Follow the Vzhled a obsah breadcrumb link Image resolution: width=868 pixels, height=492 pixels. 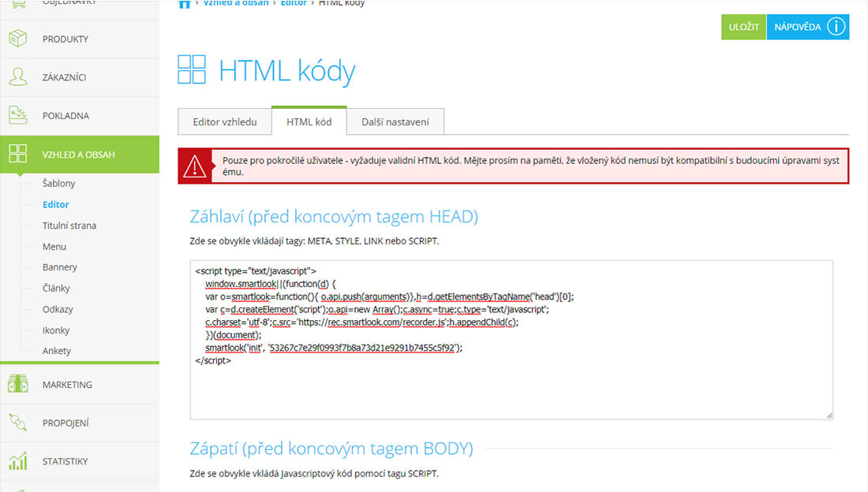[x=236, y=3]
